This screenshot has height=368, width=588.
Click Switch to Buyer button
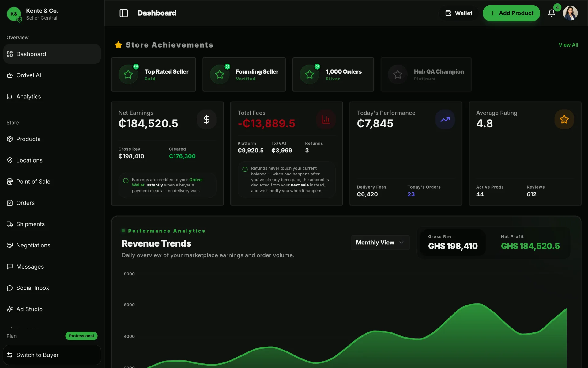coord(52,355)
